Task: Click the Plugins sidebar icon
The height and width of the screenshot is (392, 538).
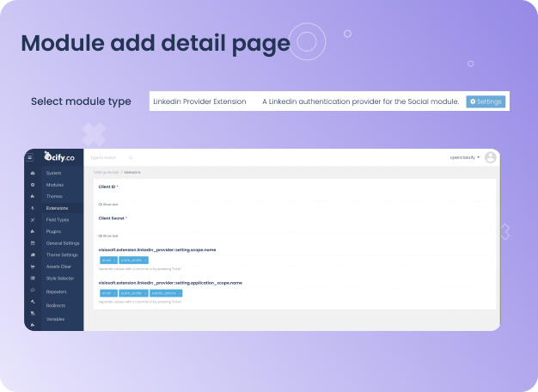Action: 33,231
